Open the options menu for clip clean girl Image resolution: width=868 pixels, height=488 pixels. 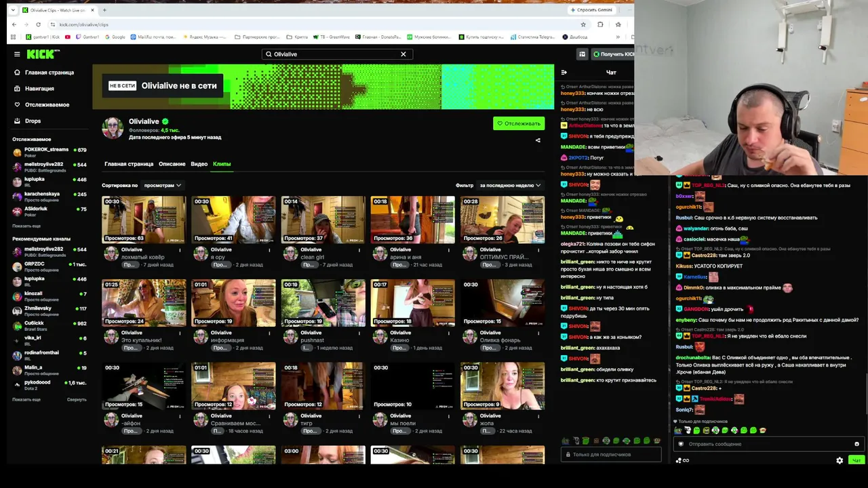point(359,250)
